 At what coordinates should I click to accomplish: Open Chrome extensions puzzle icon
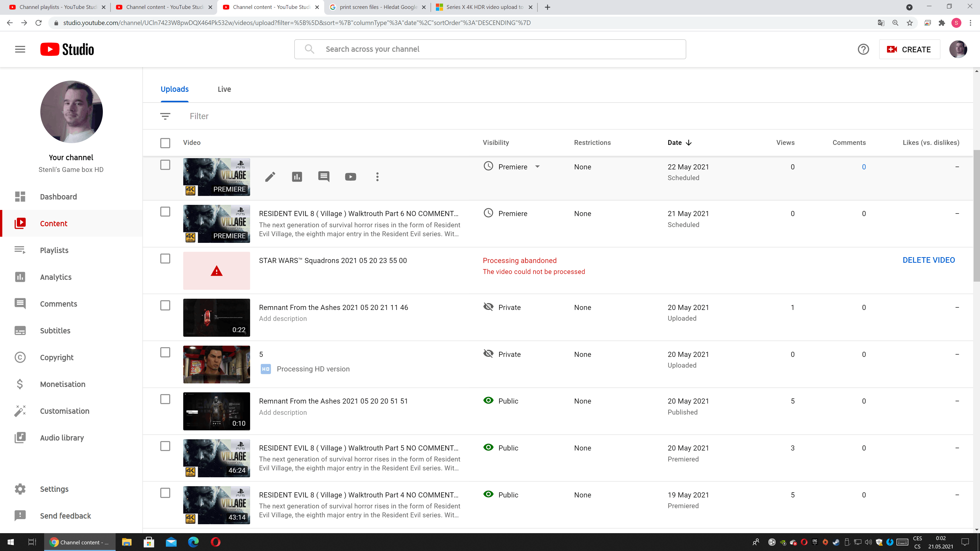click(x=941, y=23)
